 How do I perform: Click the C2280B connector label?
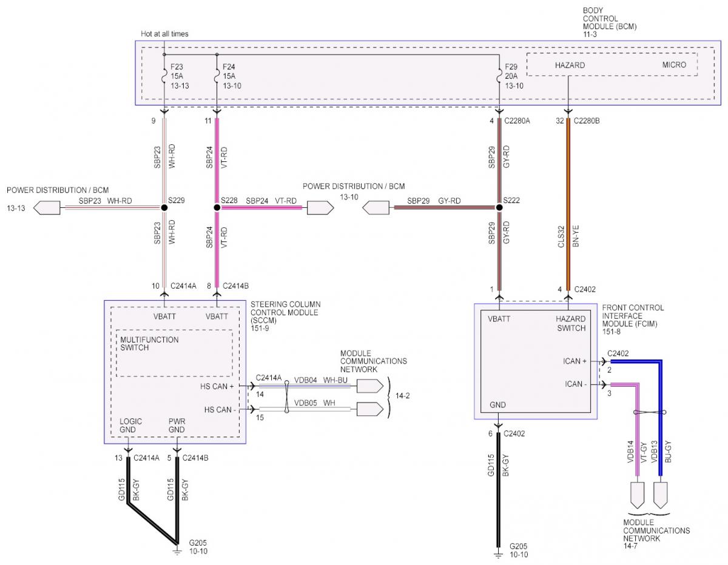(588, 122)
